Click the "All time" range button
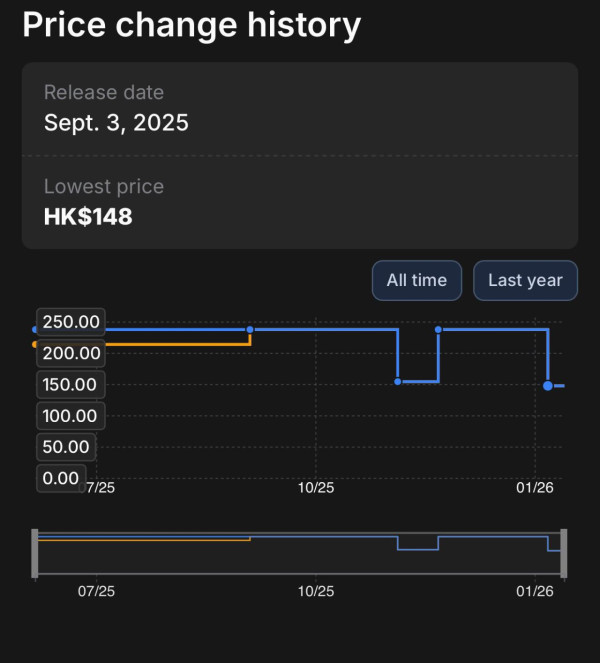The height and width of the screenshot is (663, 600). click(x=417, y=281)
